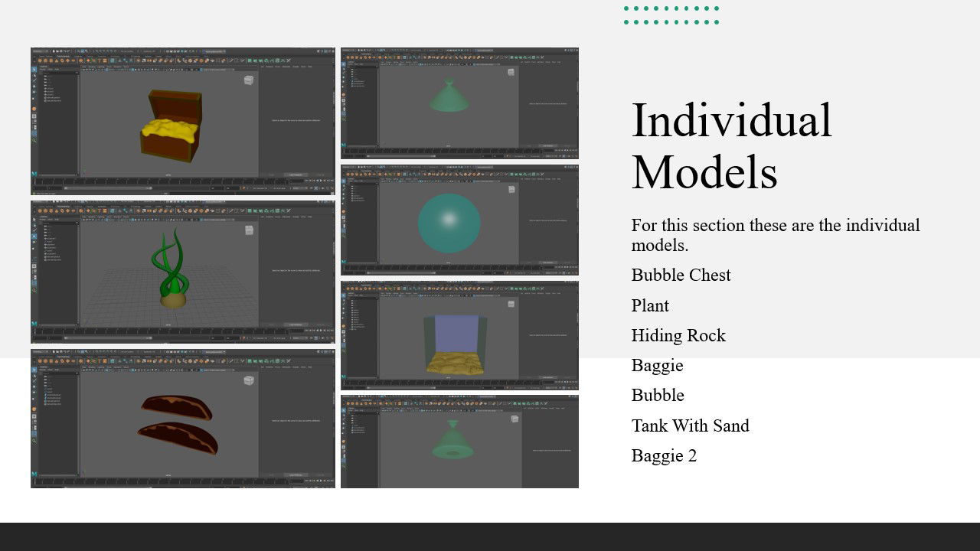Click the view cube in the treasure chest viewport
Viewport: 980px width, 551px height.
[x=249, y=80]
